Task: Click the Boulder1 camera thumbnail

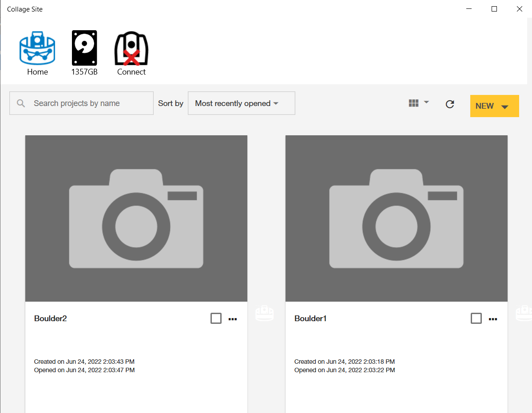Action: tap(396, 218)
